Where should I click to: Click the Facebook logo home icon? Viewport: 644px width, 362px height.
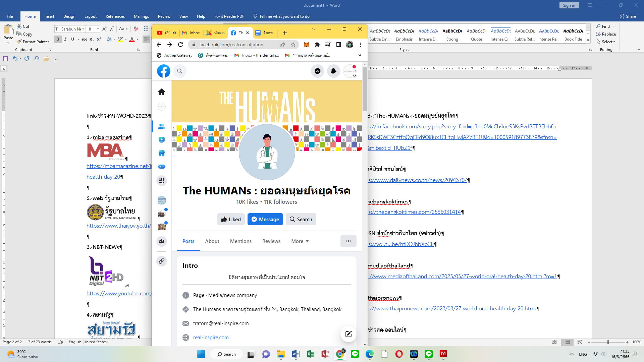(164, 71)
